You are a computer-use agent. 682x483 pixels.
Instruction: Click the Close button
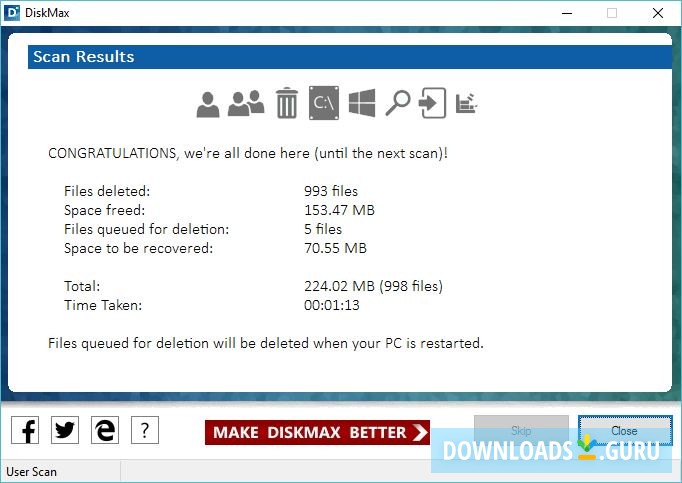[x=625, y=430]
